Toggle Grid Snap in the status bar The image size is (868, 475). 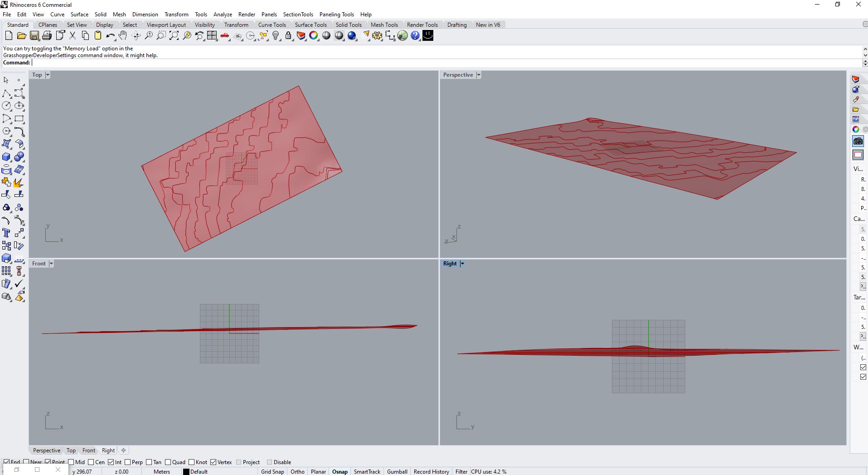(x=272, y=471)
